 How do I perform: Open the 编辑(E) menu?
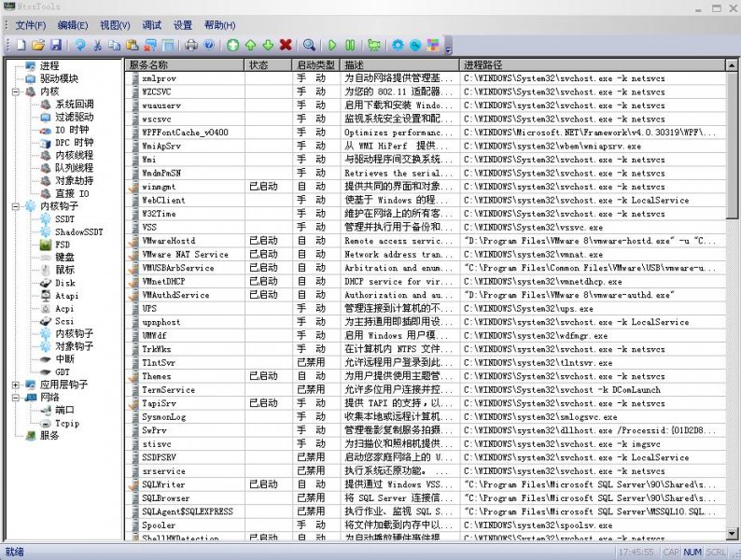pyautogui.click(x=72, y=25)
